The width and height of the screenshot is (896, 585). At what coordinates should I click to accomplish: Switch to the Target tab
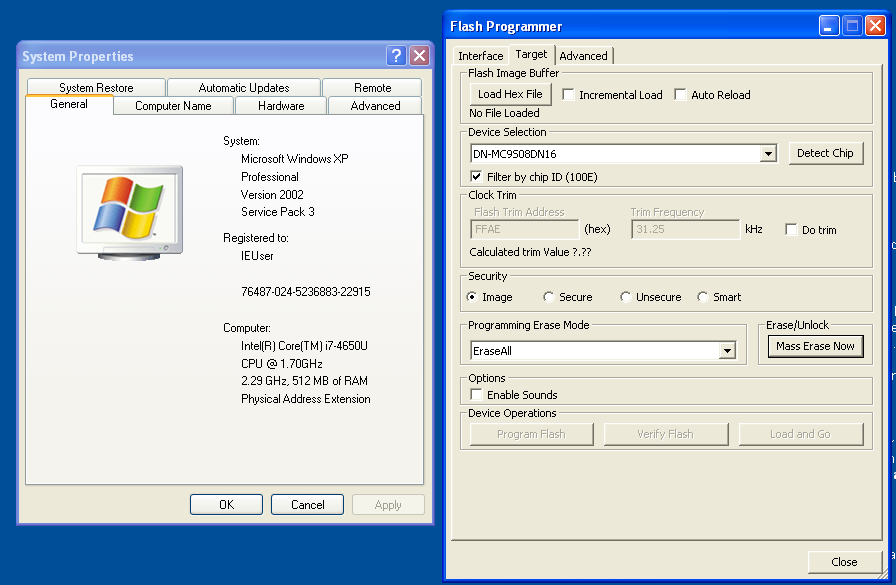click(531, 54)
